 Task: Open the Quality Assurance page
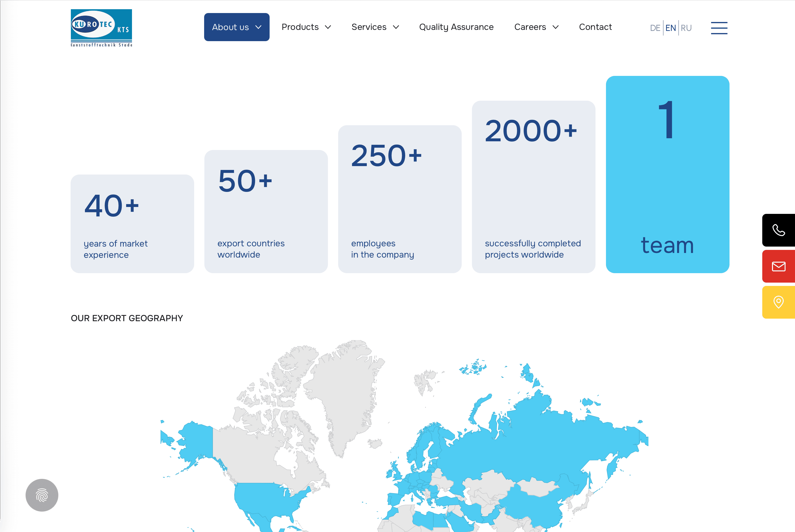pos(456,27)
